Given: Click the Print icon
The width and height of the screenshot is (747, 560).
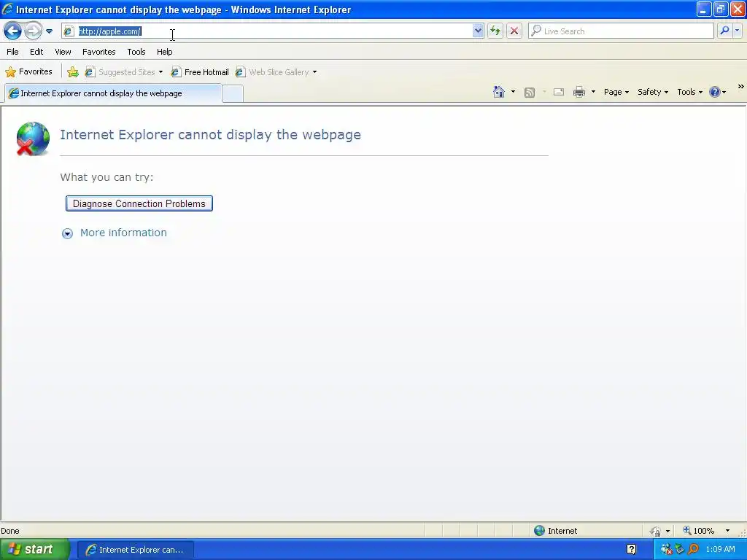Looking at the screenshot, I should 578,93.
